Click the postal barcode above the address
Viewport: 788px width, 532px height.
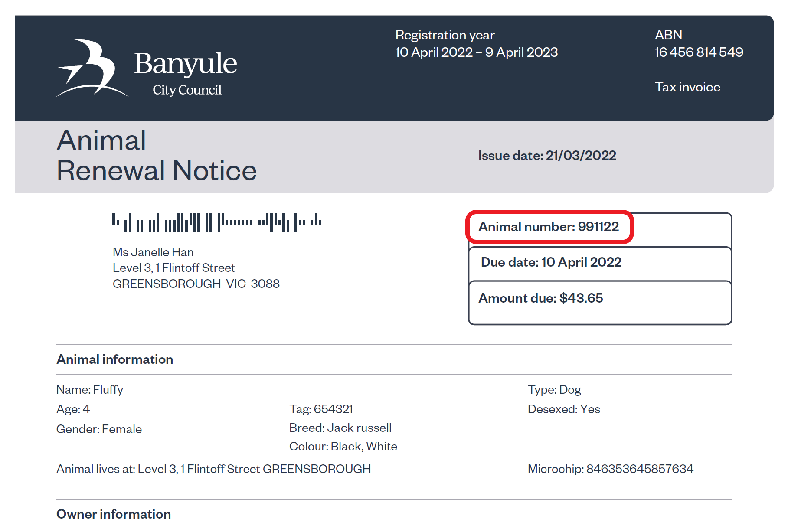pos(217,222)
